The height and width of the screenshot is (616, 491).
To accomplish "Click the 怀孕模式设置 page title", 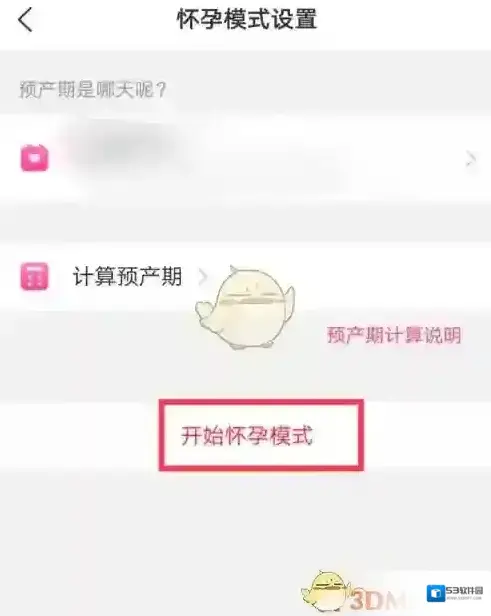I will [247, 19].
